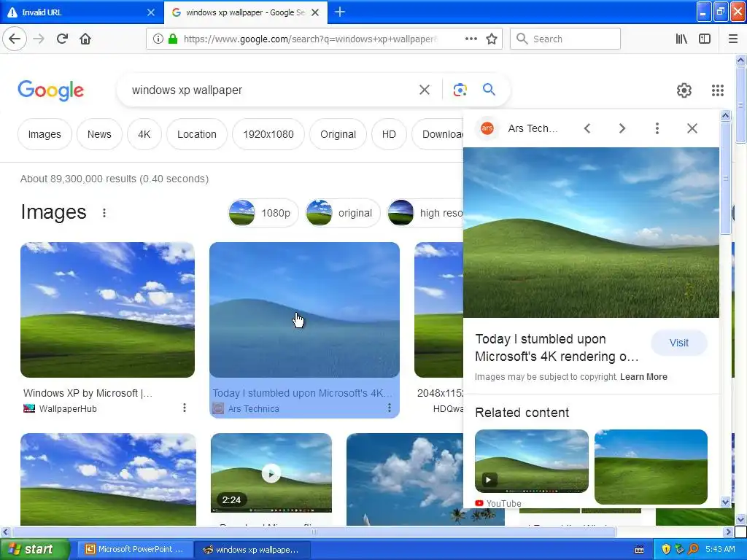
Task: Click in the Firefox Search box
Action: [565, 39]
